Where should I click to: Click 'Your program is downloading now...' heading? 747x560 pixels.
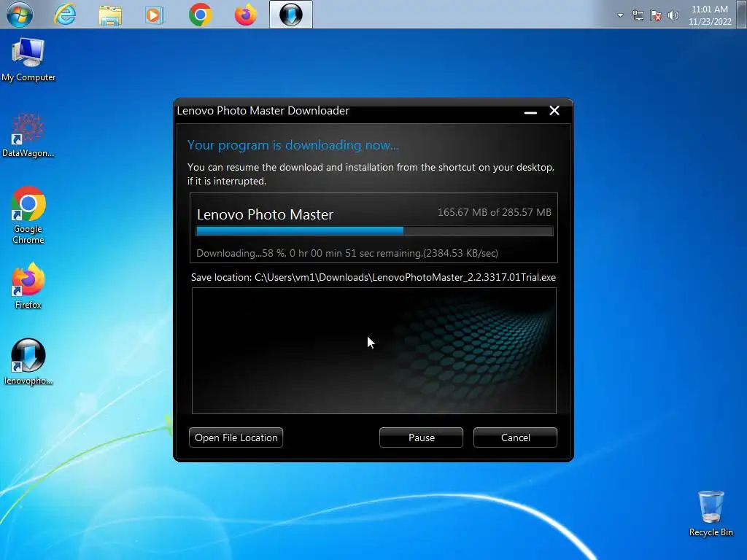tap(293, 145)
